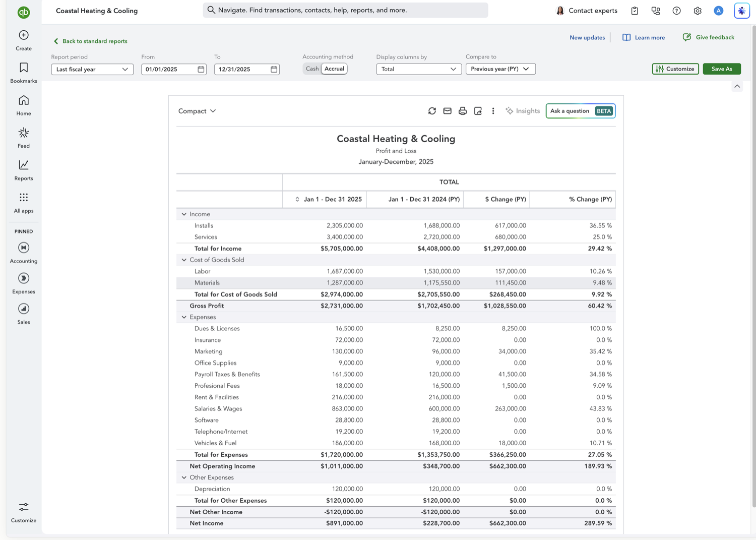Viewport: 756px width, 540px height.
Task: Click Installs amount 2,305,000.00
Action: pyautogui.click(x=345, y=226)
